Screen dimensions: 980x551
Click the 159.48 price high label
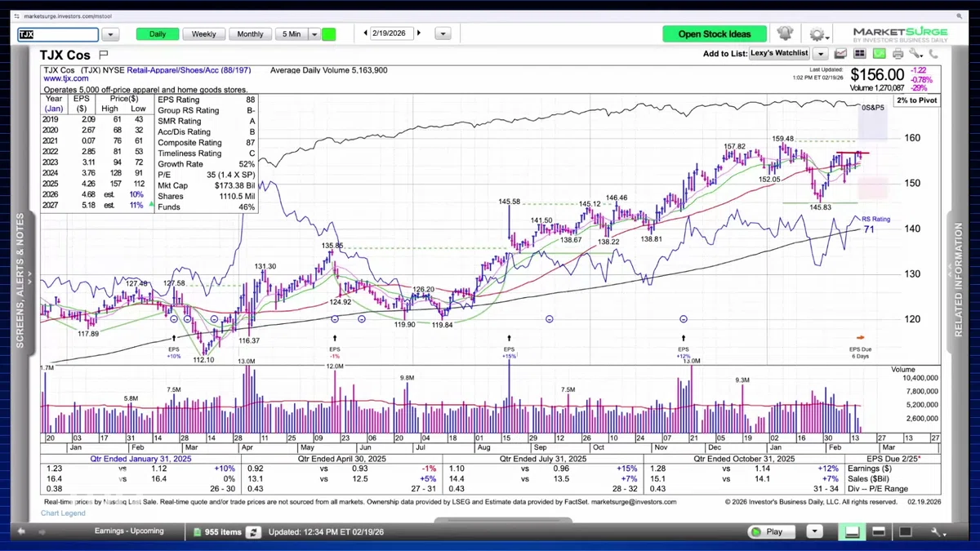pos(783,139)
